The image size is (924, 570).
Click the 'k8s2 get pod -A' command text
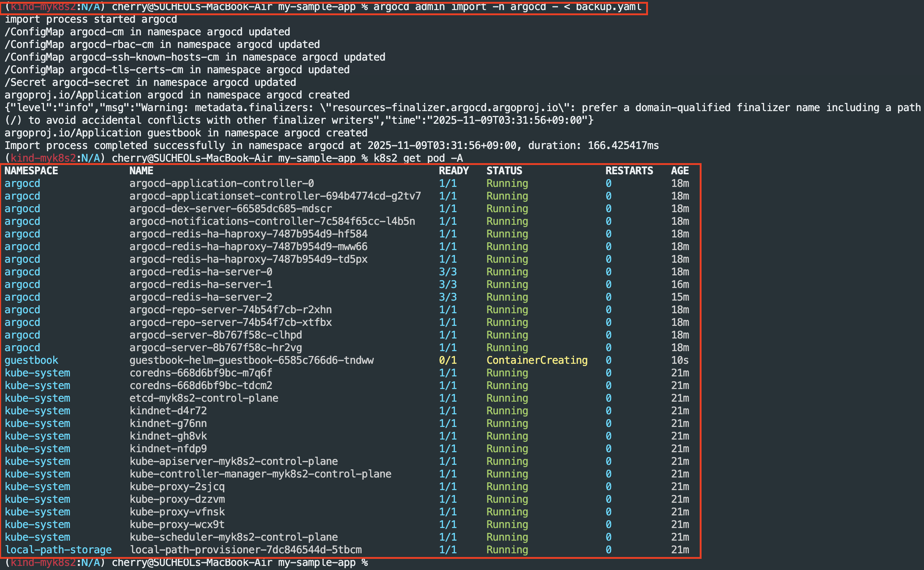(x=418, y=158)
